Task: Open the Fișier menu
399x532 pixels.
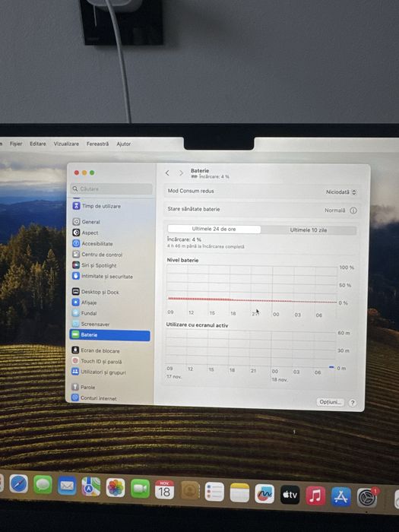Action: (16, 144)
